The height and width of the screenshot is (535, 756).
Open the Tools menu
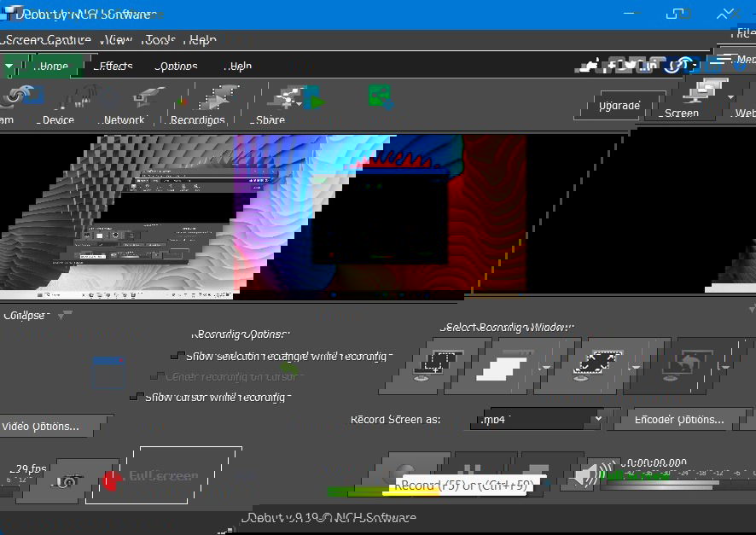(x=159, y=40)
